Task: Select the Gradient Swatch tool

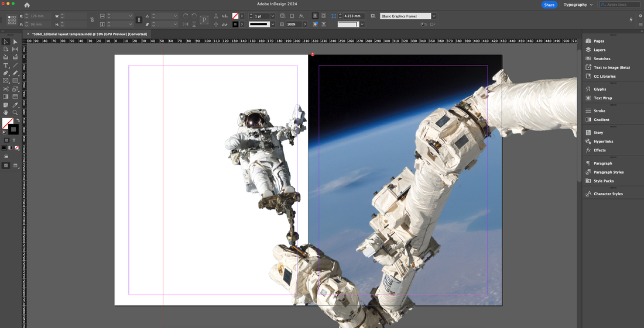Action: tap(6, 96)
